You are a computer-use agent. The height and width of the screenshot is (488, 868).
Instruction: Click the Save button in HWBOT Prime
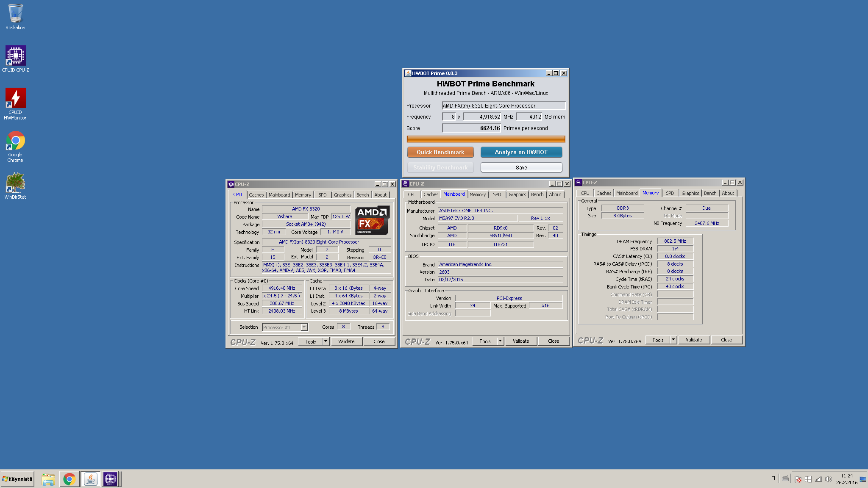(521, 168)
